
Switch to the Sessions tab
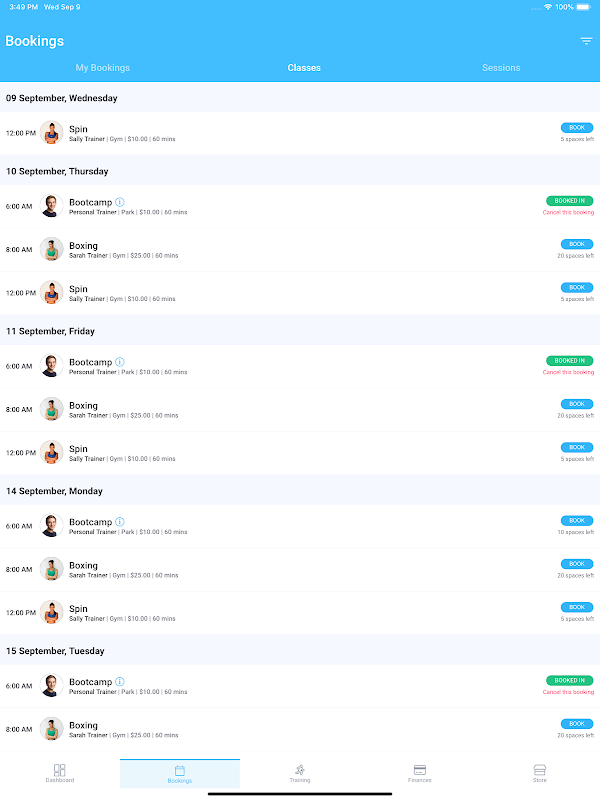(x=501, y=68)
